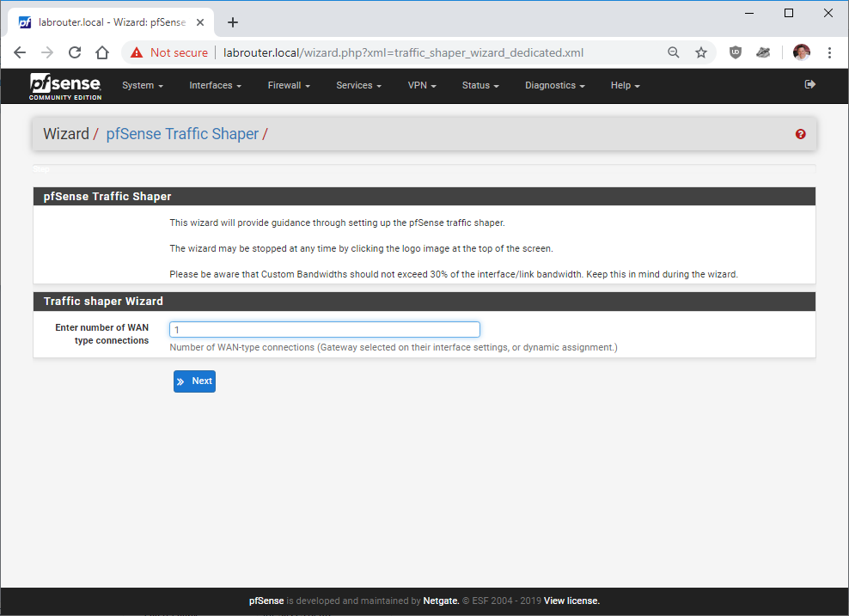The image size is (849, 616).
Task: Click the pfSense Community Edition logo
Action: (x=65, y=86)
